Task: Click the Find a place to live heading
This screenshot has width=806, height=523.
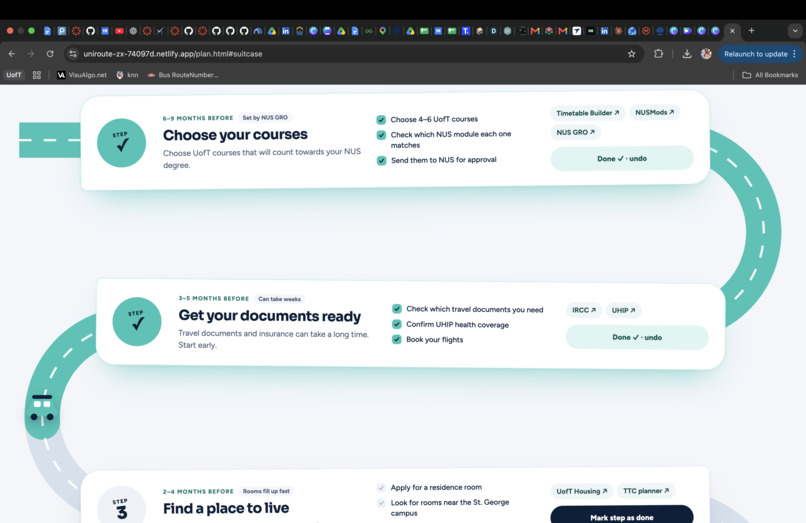Action: pos(226,508)
